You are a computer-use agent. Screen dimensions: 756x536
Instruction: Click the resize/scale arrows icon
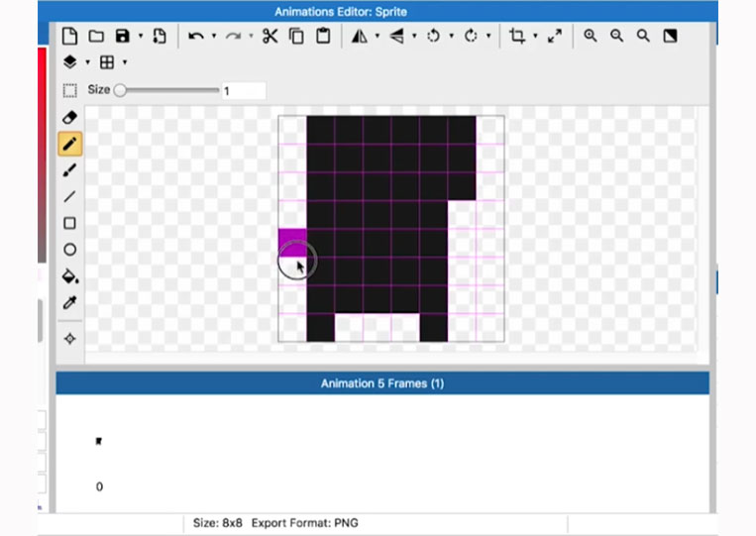(x=555, y=36)
